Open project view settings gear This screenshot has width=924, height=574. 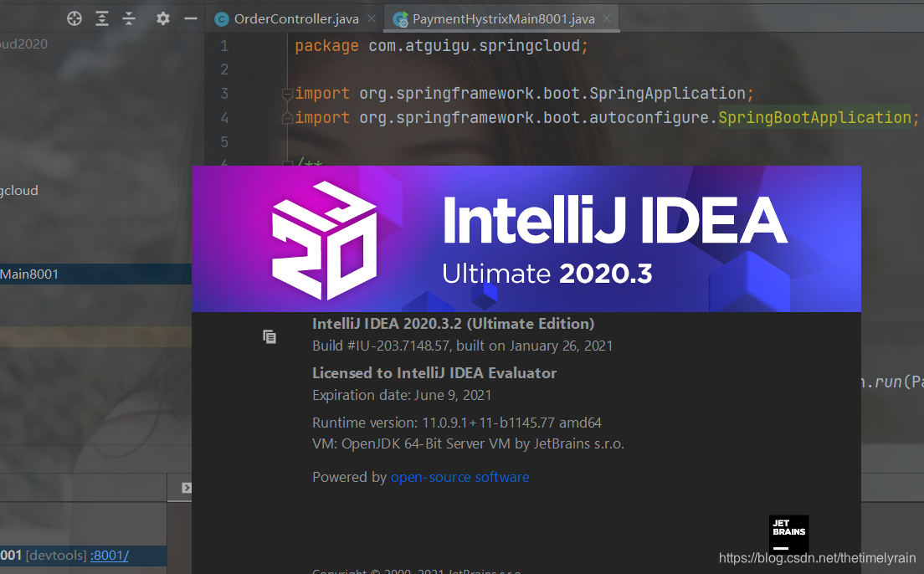tap(162, 19)
